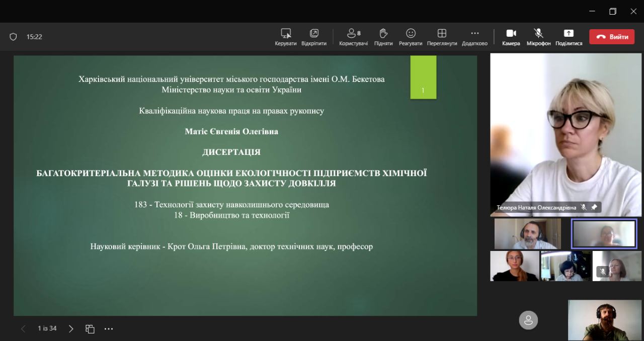Viewport: 644px width, 341px height.
Task: Click the green slide number 1 marker
Action: (423, 77)
